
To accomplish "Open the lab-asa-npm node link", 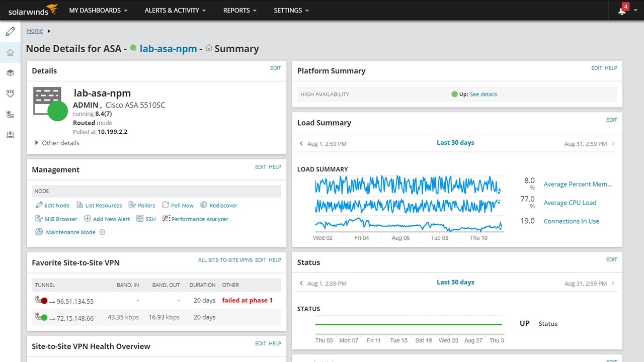I will [169, 49].
